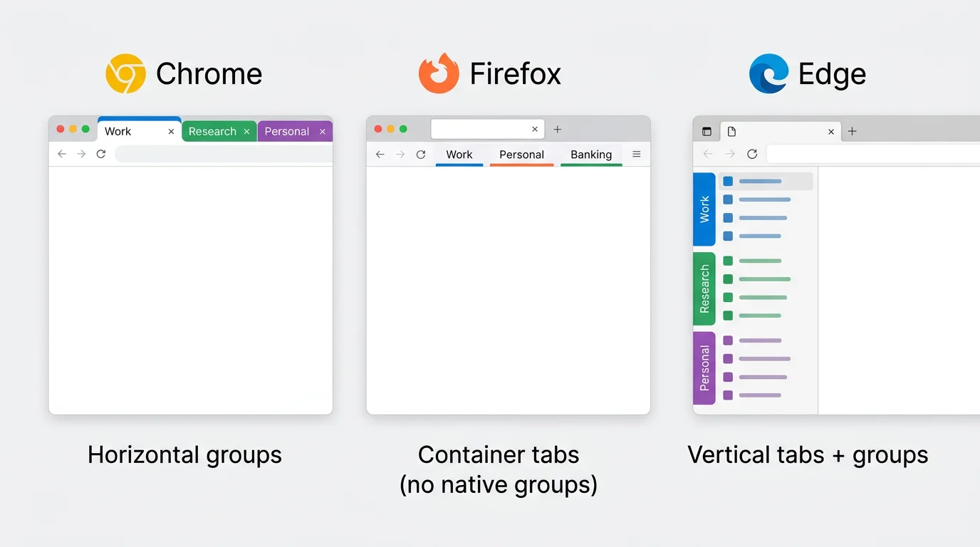The image size is (980, 547).
Task: Collapse the Personal group in Edge's sidebar
Action: 704,367
